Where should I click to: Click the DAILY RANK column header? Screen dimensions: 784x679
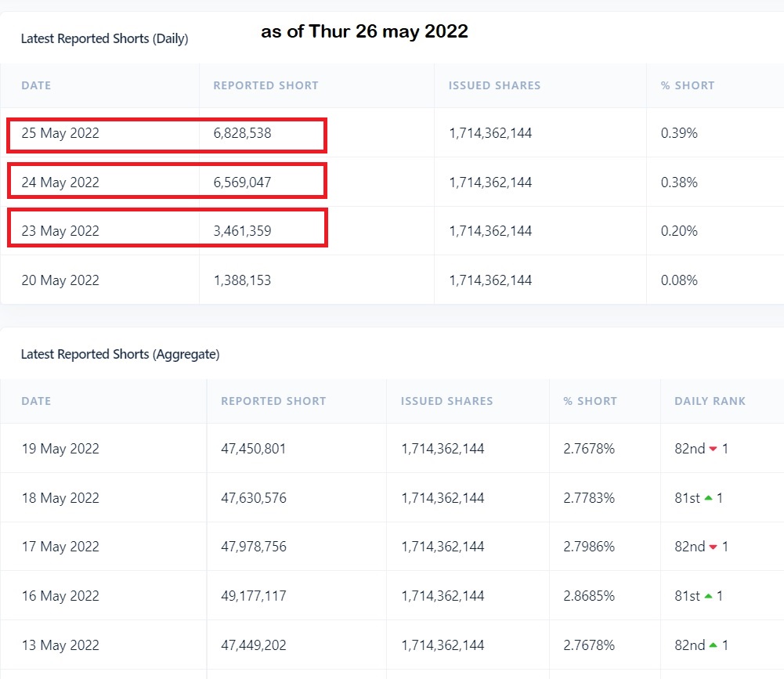click(x=710, y=401)
